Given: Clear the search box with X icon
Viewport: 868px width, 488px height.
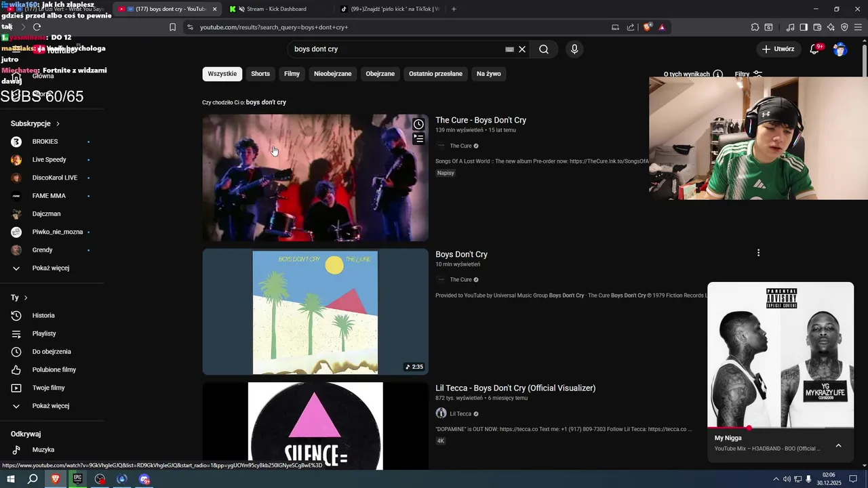Looking at the screenshot, I should pos(522,49).
